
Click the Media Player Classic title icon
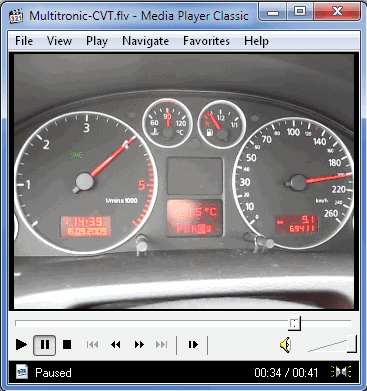[16, 16]
